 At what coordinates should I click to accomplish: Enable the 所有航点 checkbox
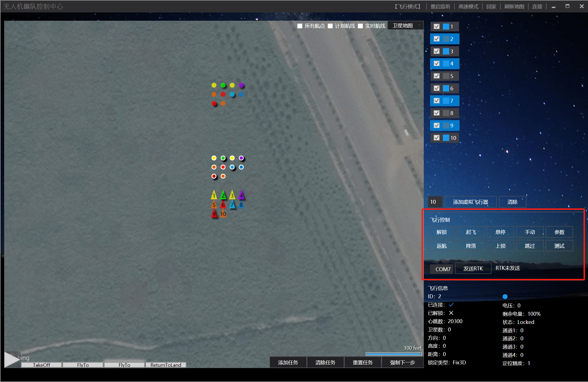point(300,26)
